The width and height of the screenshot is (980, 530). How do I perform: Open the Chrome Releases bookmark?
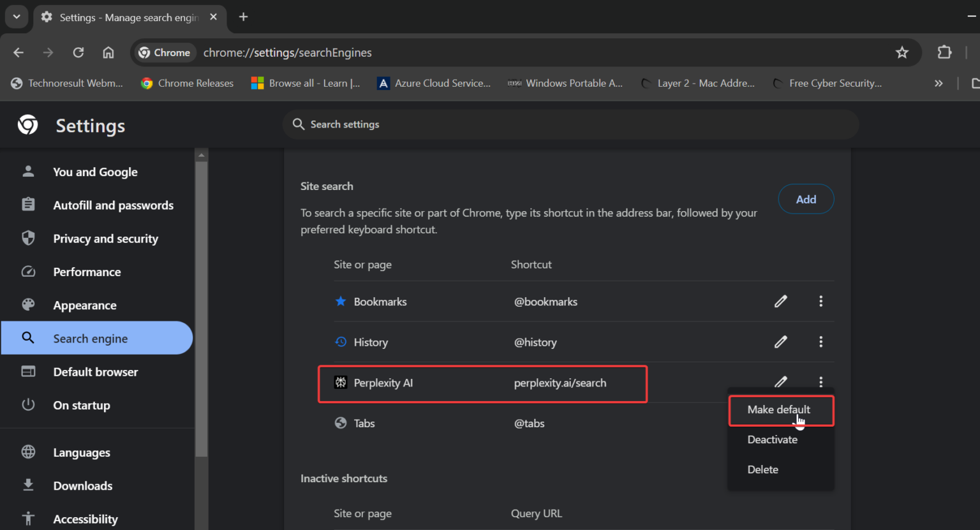[x=186, y=83]
